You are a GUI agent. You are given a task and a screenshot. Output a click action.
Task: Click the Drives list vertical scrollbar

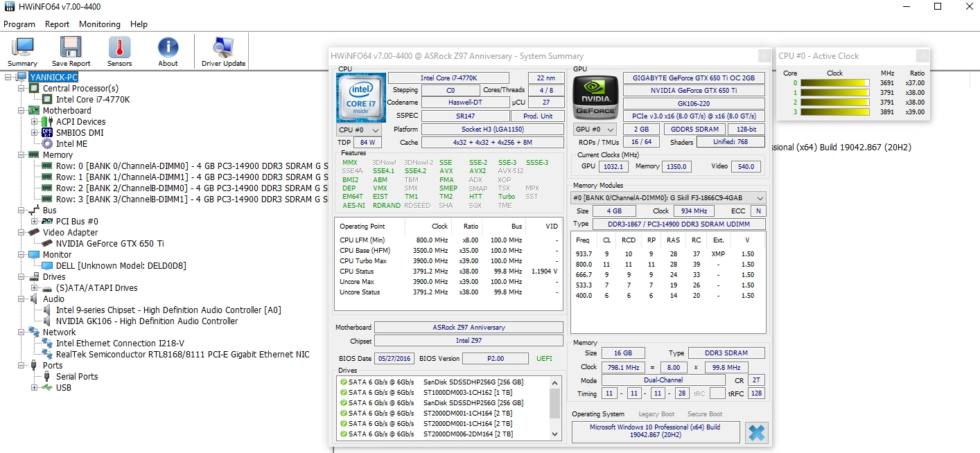pos(554,408)
